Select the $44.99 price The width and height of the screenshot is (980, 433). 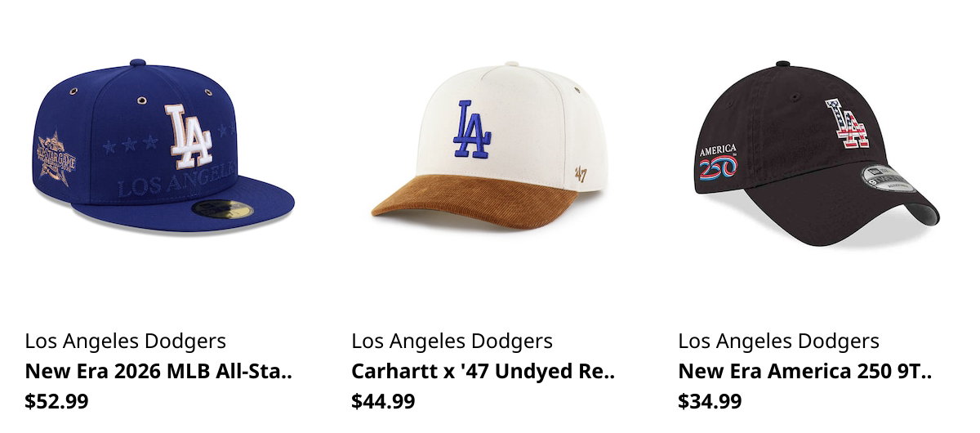(x=384, y=401)
